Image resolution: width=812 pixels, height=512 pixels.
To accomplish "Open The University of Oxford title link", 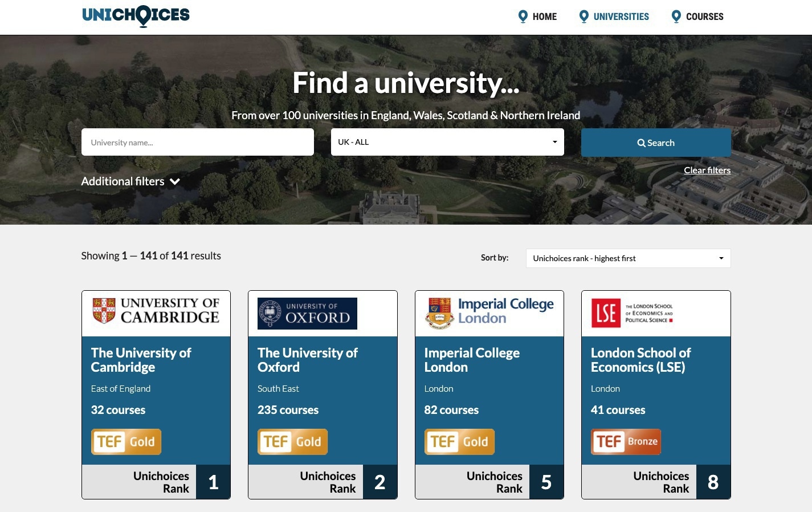I will click(x=307, y=360).
